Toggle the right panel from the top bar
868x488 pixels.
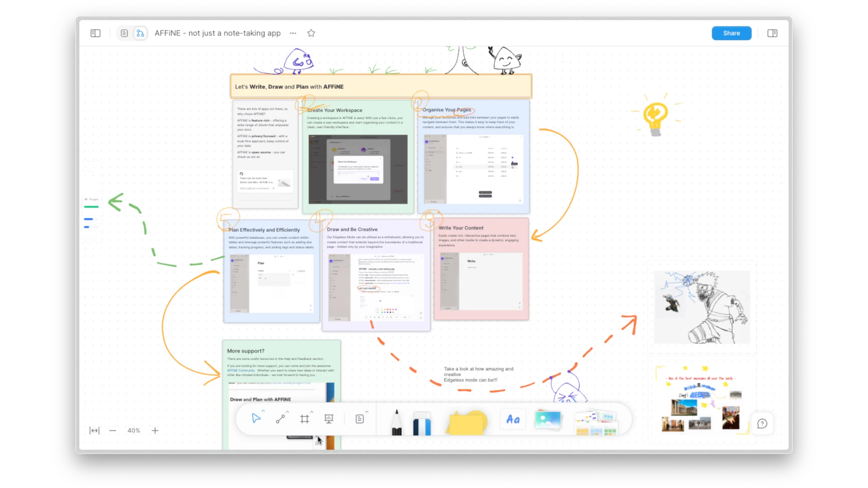772,33
